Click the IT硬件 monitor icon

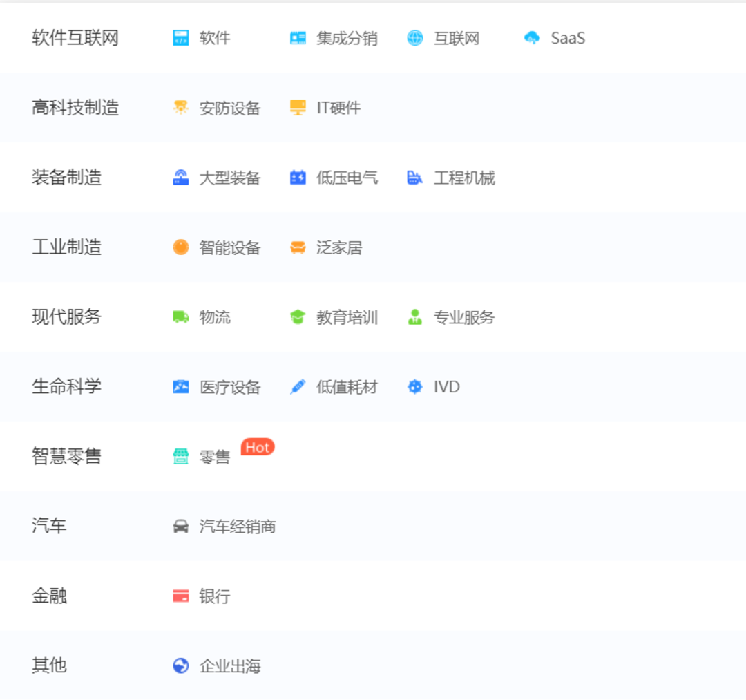pyautogui.click(x=298, y=108)
